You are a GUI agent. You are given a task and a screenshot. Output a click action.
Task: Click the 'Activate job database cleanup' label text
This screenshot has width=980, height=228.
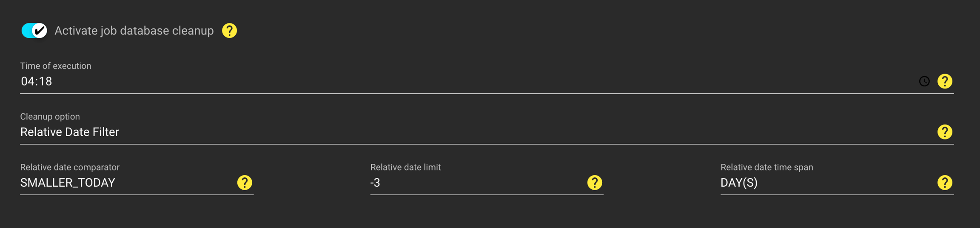[134, 31]
